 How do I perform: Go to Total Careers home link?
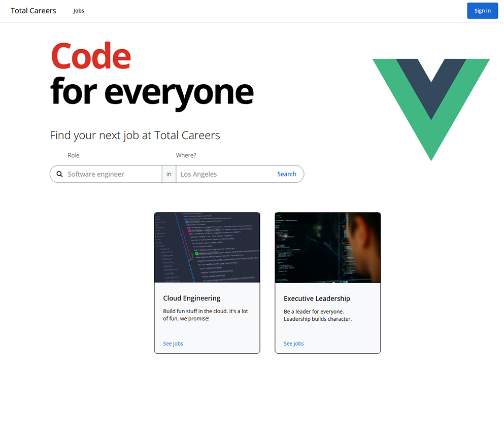coord(33,11)
